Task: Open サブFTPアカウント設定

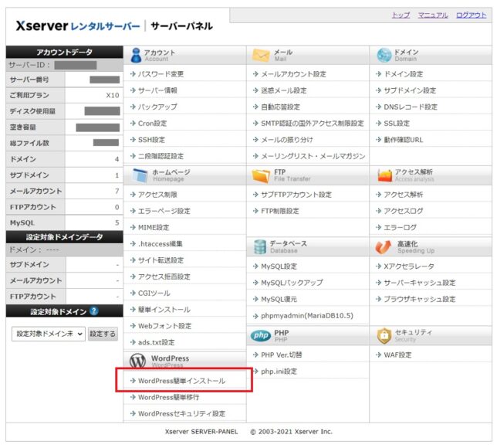Action: click(x=296, y=195)
